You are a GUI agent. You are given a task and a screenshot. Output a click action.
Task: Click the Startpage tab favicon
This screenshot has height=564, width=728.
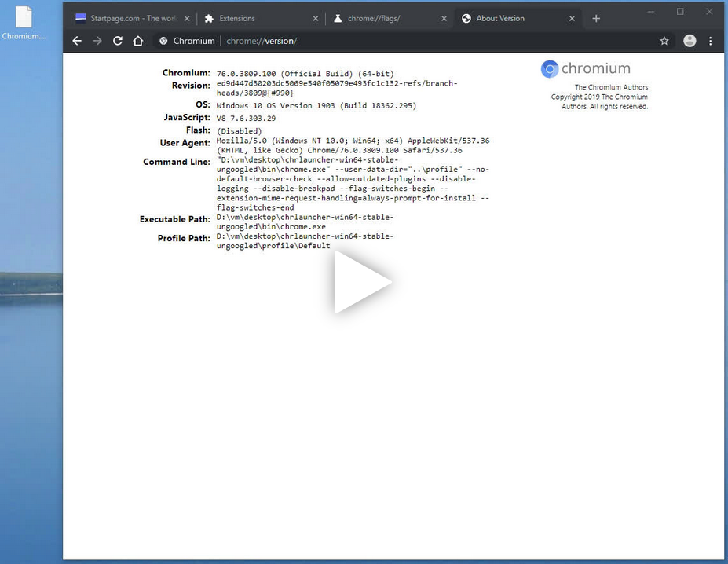click(81, 18)
